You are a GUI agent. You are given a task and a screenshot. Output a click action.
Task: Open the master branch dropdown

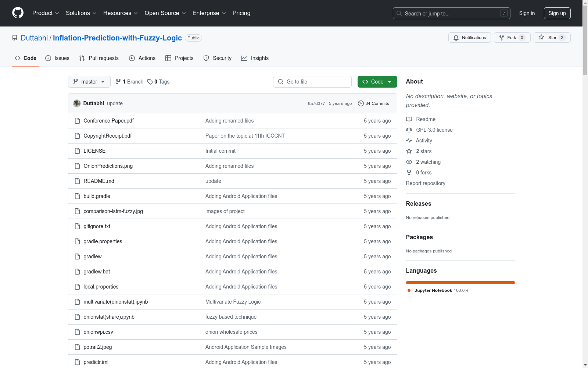point(89,82)
